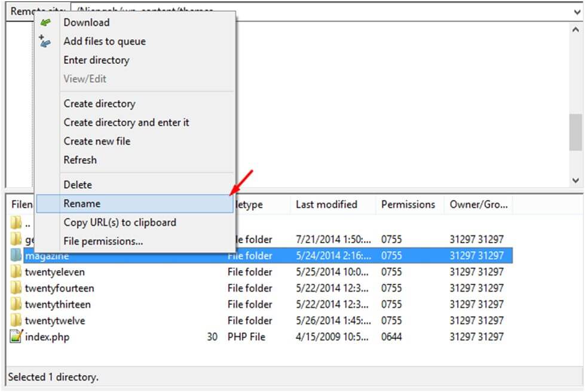Click the magazine folder icon
This screenshot has width=585, height=392.
[16, 255]
